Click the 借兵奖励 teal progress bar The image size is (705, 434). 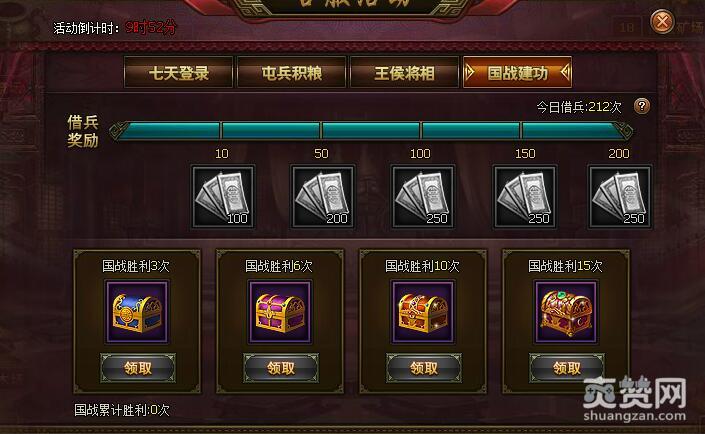[x=371, y=131]
